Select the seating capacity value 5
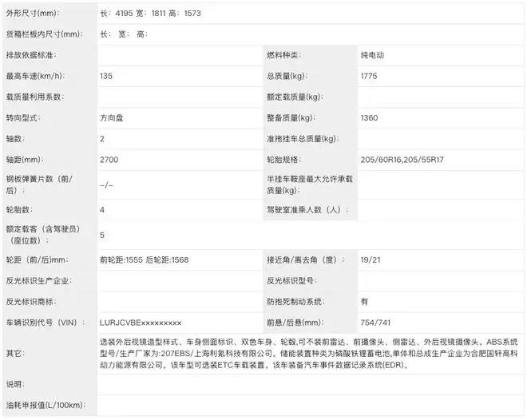The image size is (527, 420). (102, 235)
